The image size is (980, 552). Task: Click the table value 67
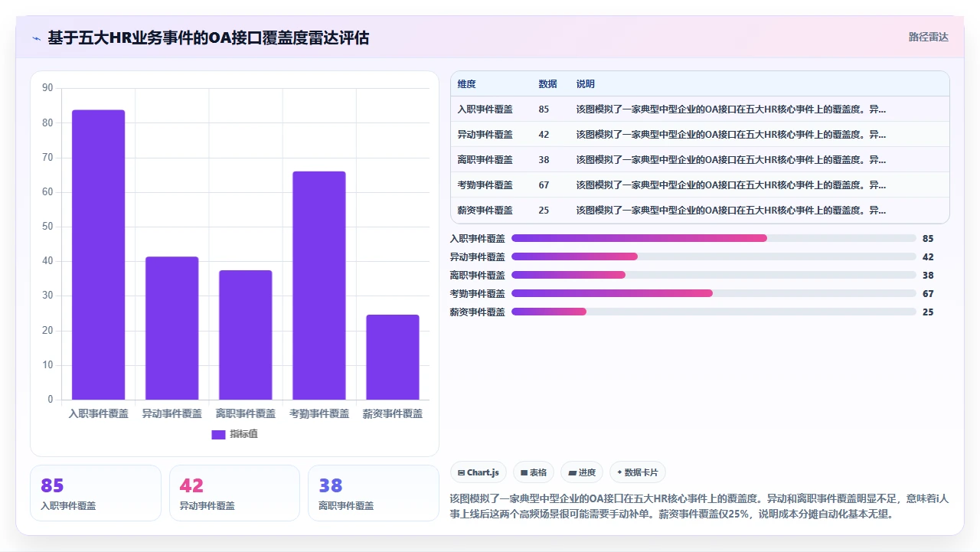click(544, 185)
